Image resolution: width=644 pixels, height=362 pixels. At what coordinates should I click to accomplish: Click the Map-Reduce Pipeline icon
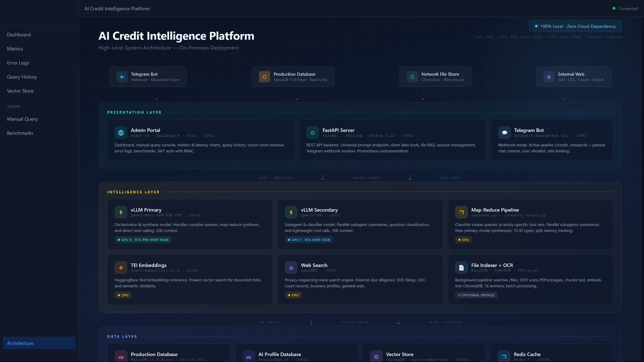click(461, 212)
